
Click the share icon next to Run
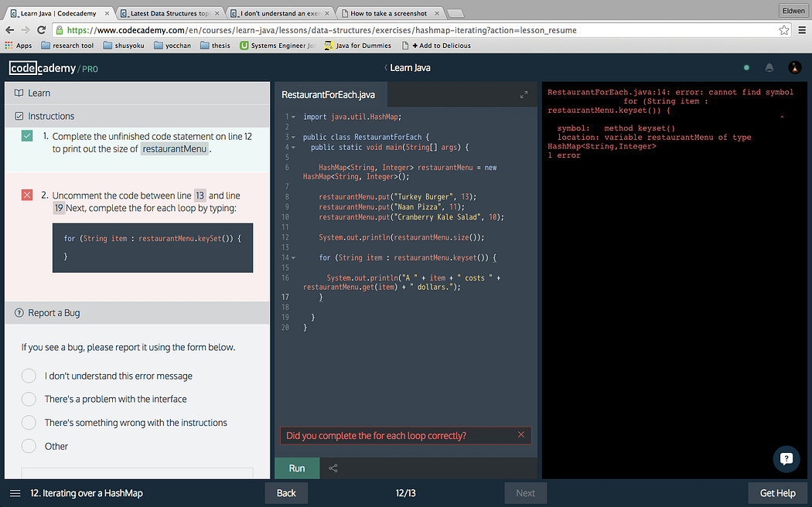pyautogui.click(x=333, y=468)
